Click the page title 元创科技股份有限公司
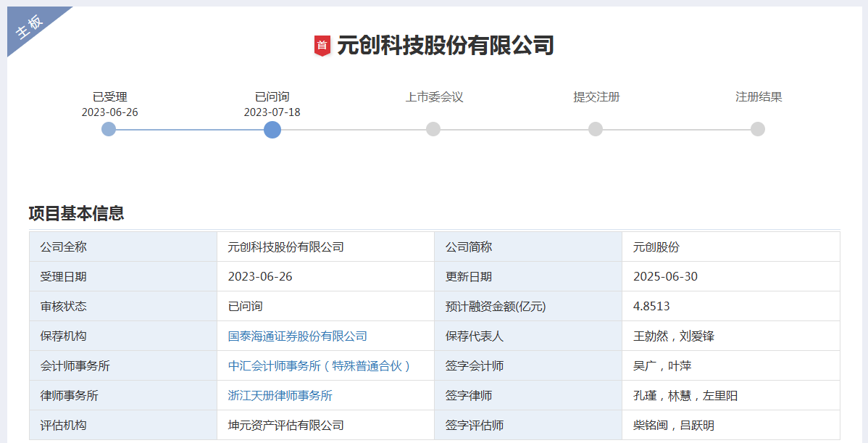 click(446, 46)
